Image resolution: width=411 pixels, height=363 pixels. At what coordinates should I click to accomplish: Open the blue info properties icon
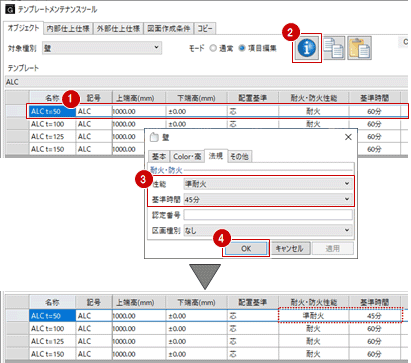pos(307,48)
